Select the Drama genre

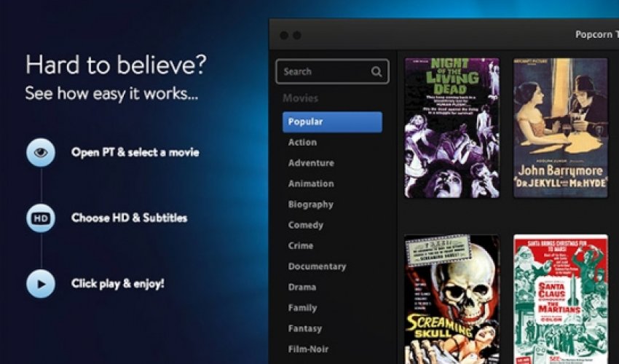302,287
